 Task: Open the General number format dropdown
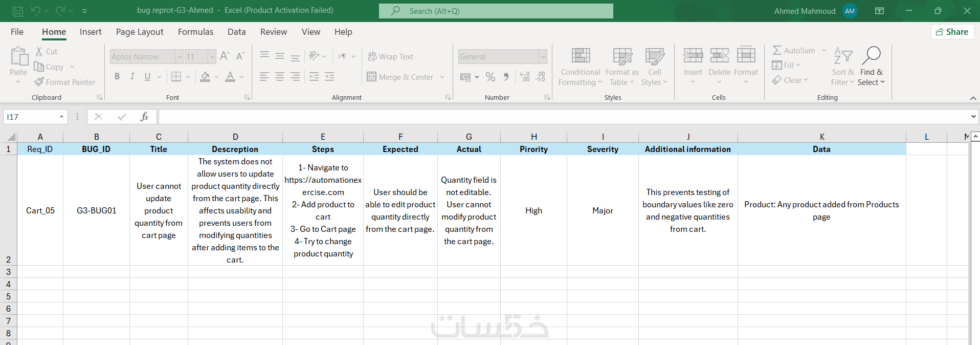click(543, 56)
